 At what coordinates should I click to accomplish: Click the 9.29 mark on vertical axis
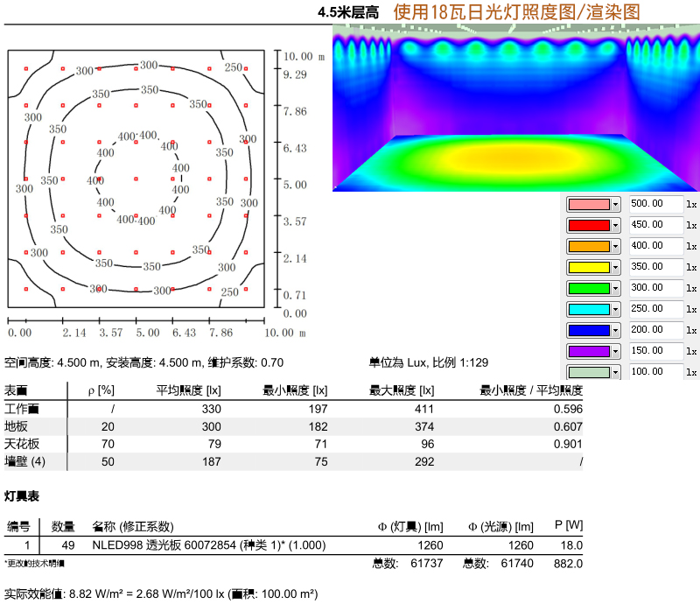pyautogui.click(x=295, y=74)
